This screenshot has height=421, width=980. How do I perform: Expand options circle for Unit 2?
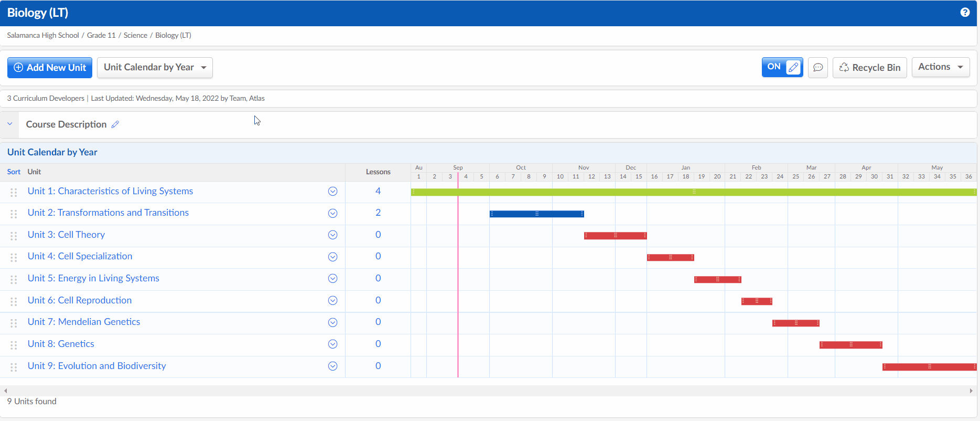(332, 213)
